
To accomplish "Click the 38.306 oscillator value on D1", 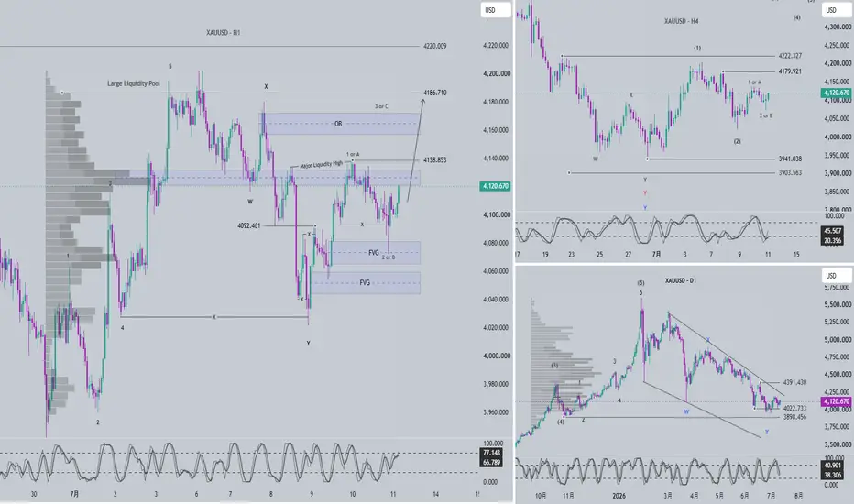I will click(x=832, y=475).
